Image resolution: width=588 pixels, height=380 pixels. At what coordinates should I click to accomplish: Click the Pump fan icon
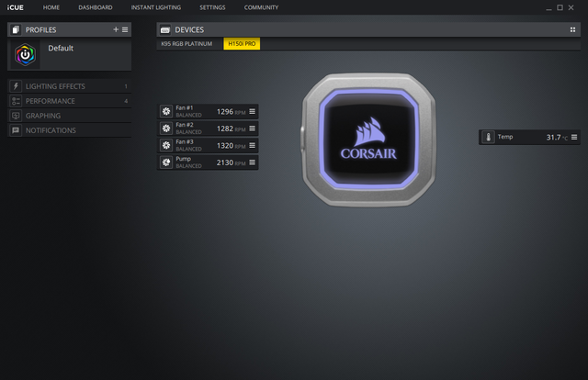click(166, 162)
